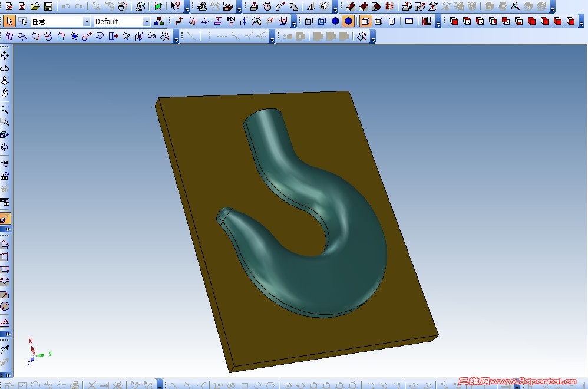Click the first surface patch icon in third row
This screenshot has width=588, height=389.
[x=9, y=37]
